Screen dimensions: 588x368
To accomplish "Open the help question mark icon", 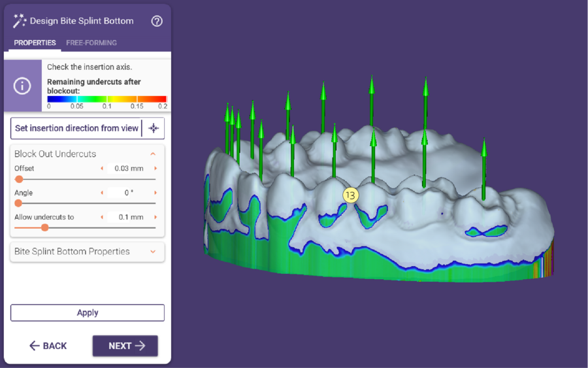I will [x=157, y=21].
